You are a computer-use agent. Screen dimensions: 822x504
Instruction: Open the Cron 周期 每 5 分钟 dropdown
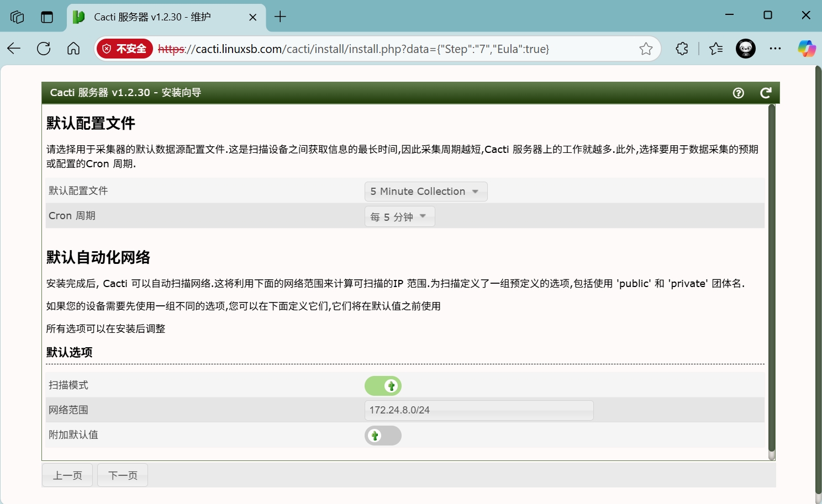click(399, 216)
